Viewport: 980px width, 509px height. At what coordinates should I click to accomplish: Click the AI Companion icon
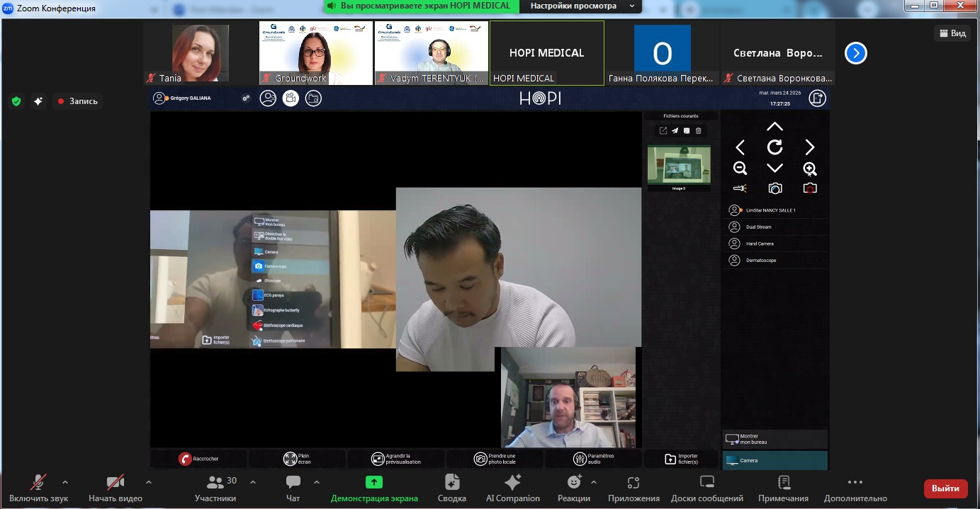click(x=512, y=483)
